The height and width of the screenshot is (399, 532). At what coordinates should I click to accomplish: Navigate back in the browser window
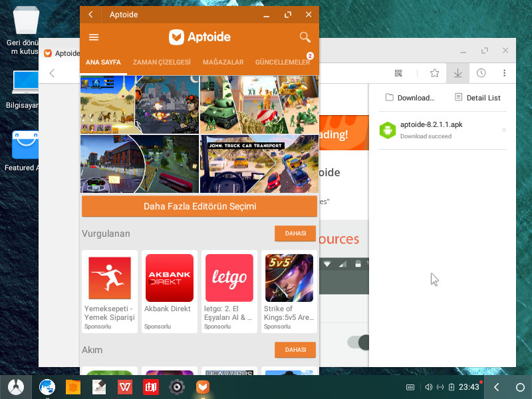[52, 73]
